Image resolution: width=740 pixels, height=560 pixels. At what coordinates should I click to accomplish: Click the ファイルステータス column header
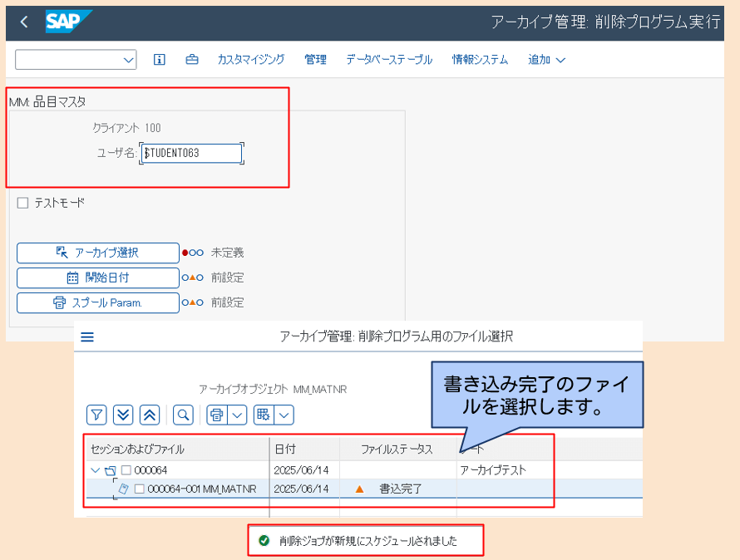(x=397, y=449)
